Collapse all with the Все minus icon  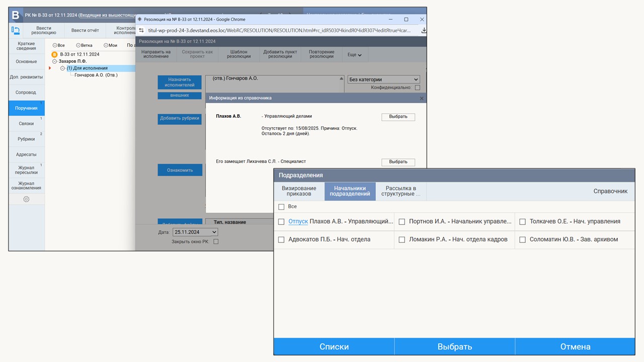pos(55,45)
